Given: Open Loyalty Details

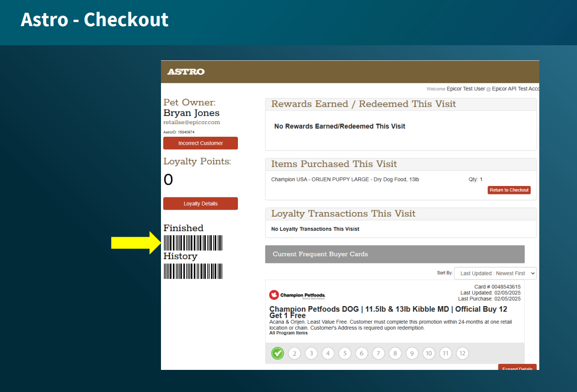Looking at the screenshot, I should point(200,204).
